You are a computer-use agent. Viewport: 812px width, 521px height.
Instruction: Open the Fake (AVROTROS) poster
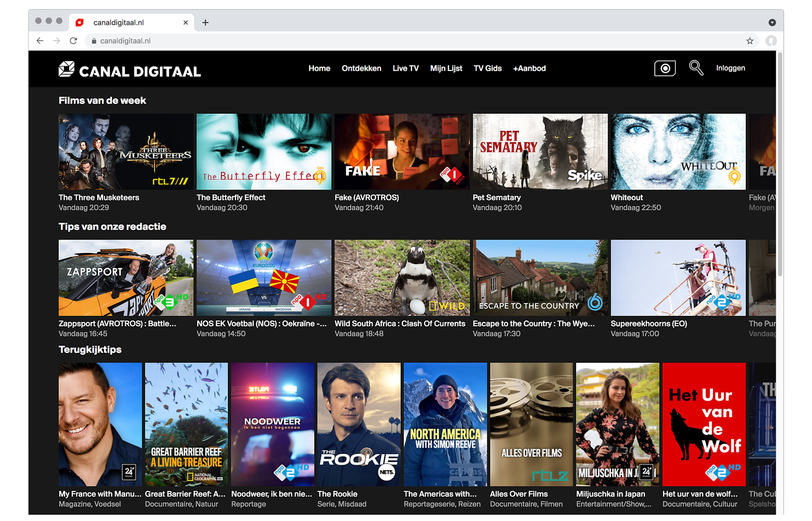click(x=402, y=152)
